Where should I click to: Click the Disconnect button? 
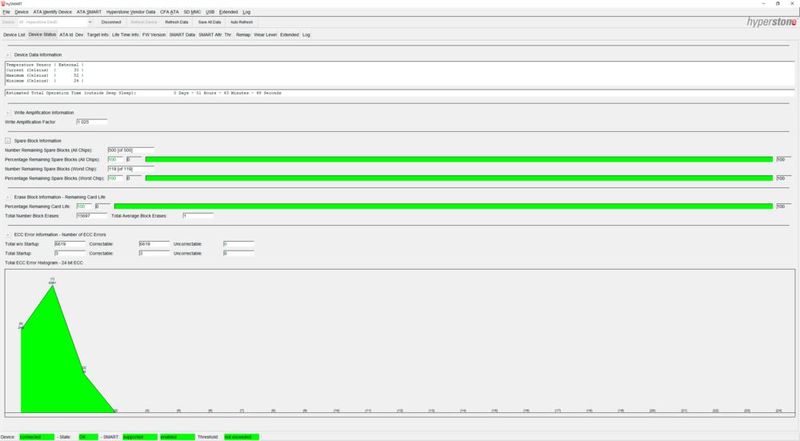point(111,22)
